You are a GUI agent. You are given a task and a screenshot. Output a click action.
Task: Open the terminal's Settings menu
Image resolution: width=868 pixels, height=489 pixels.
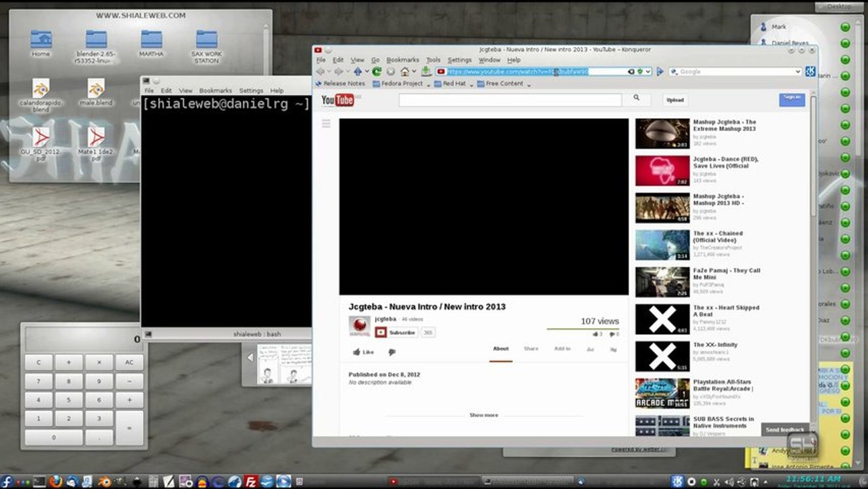250,90
